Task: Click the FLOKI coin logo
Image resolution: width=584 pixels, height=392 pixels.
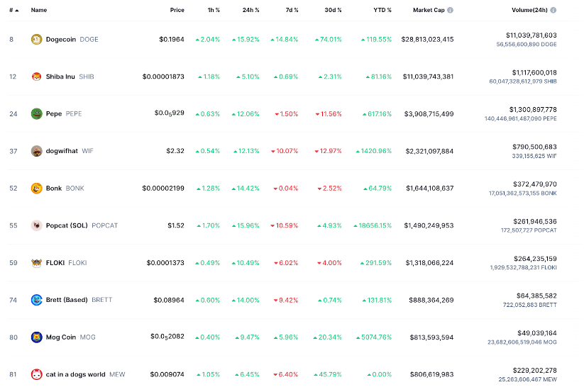Action: (x=37, y=262)
